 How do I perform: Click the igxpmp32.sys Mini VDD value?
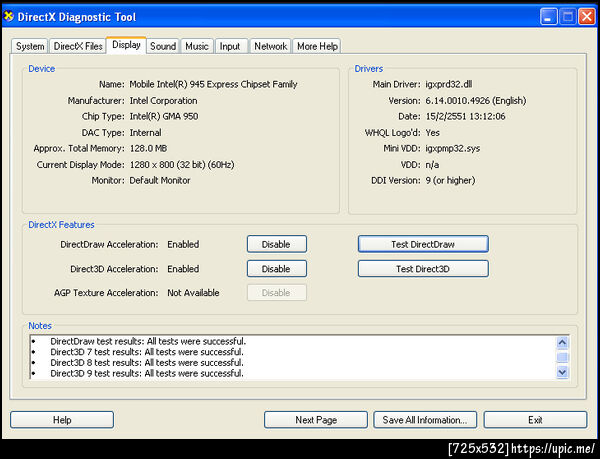[452, 148]
